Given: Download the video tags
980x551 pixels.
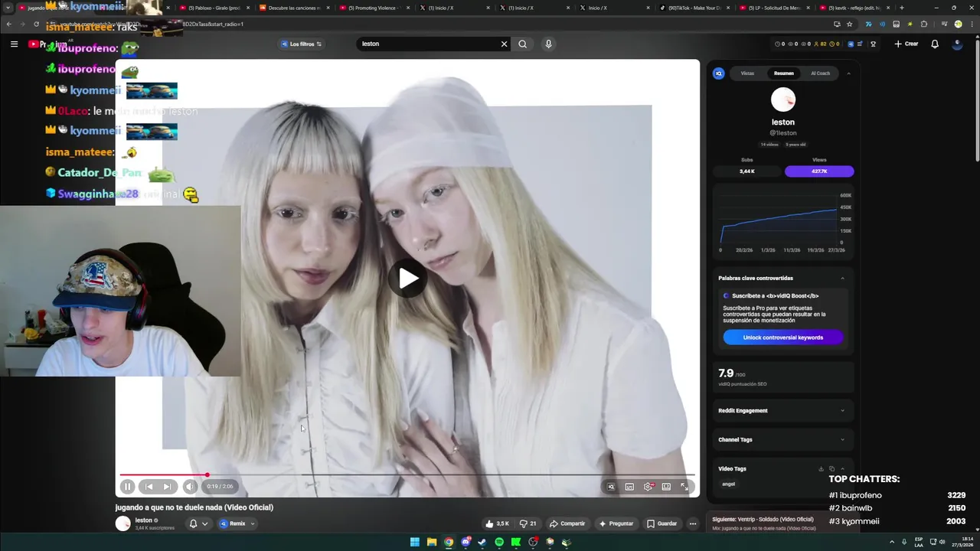Looking at the screenshot, I should [821, 469].
